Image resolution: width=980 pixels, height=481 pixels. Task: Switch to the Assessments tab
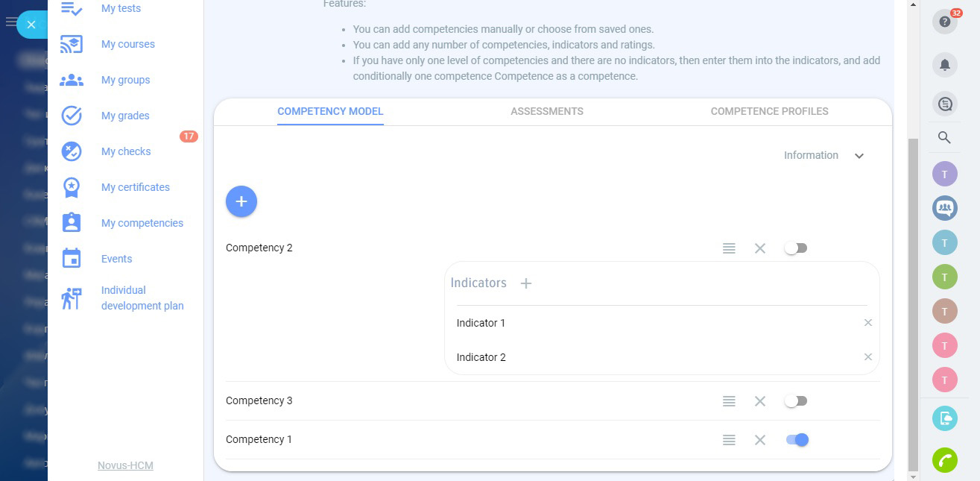pos(547,111)
